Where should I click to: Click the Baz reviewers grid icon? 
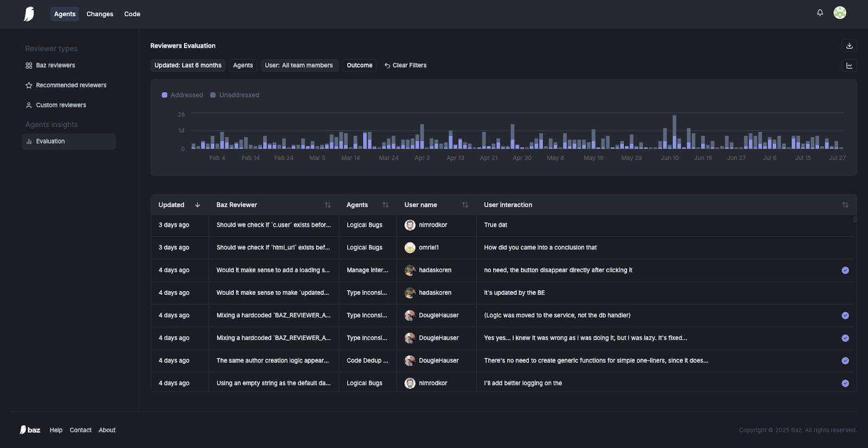(x=29, y=66)
